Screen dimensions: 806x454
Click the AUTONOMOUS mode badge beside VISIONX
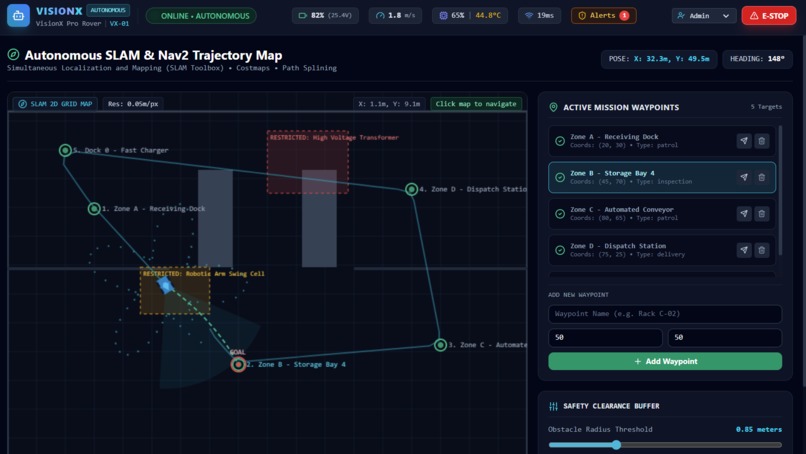click(108, 10)
